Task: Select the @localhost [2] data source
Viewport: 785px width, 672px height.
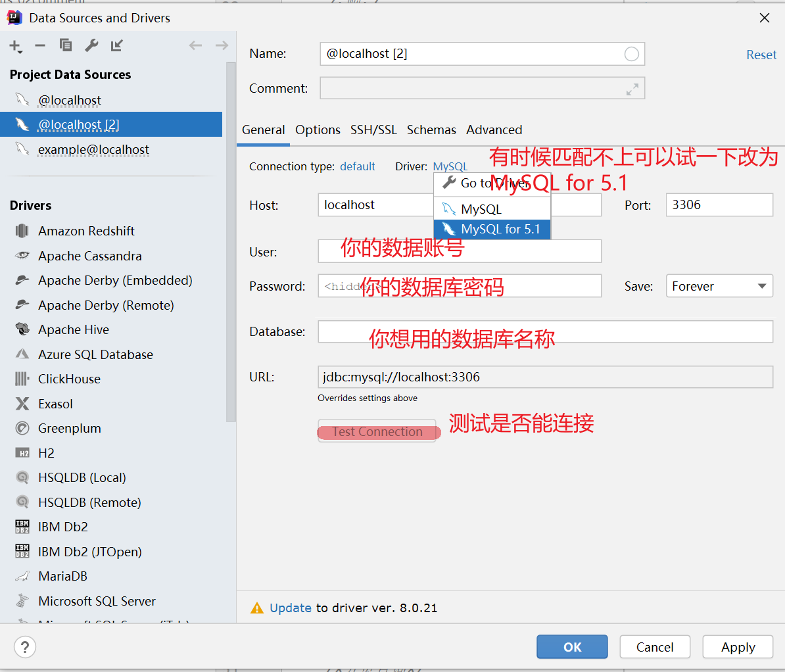Action: click(111, 124)
